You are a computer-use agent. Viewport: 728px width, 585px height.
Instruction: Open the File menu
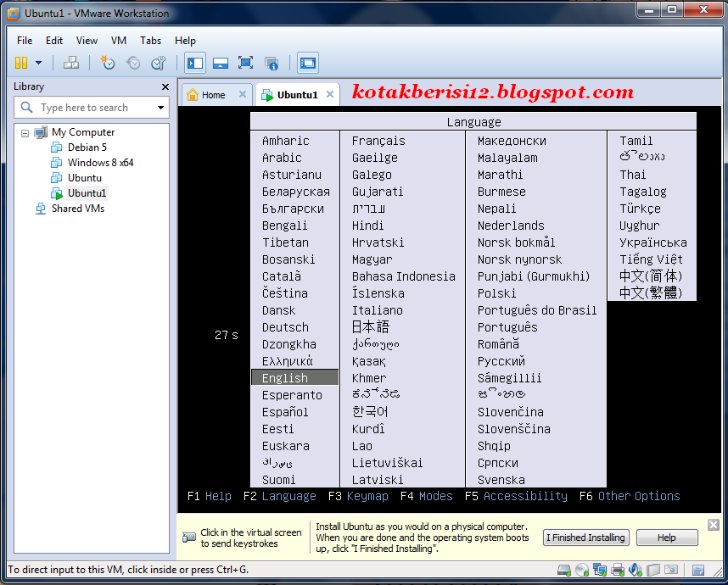25,41
